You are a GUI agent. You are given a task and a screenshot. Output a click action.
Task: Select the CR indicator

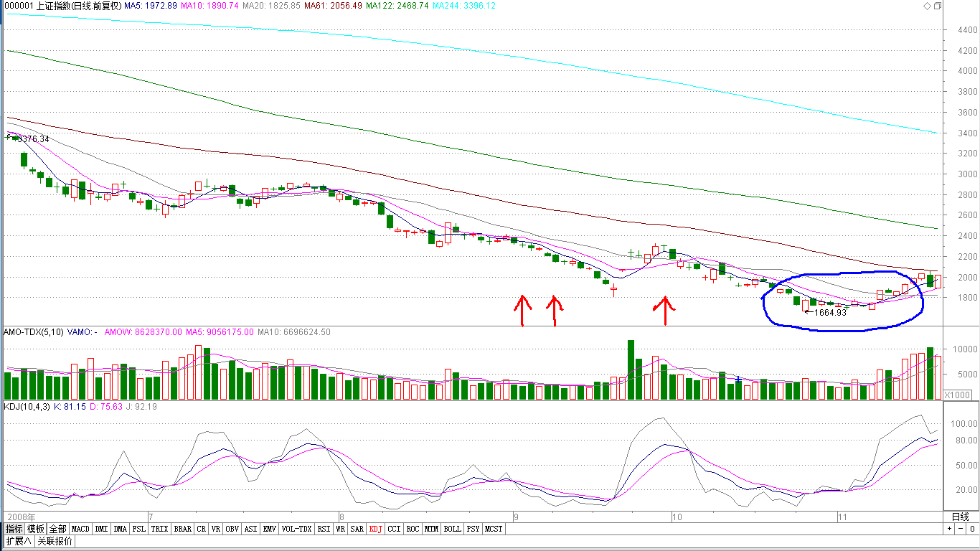pos(202,529)
